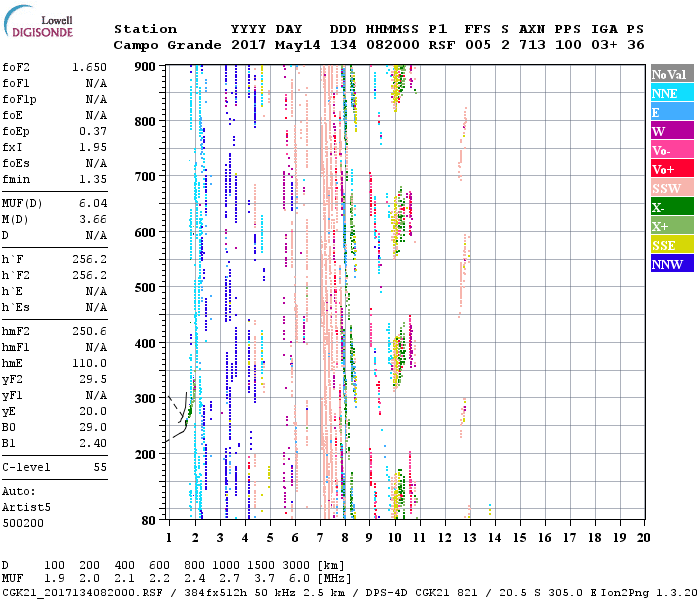Click the 900 km height axis label
This screenshot has width=700, height=600.
(x=146, y=66)
